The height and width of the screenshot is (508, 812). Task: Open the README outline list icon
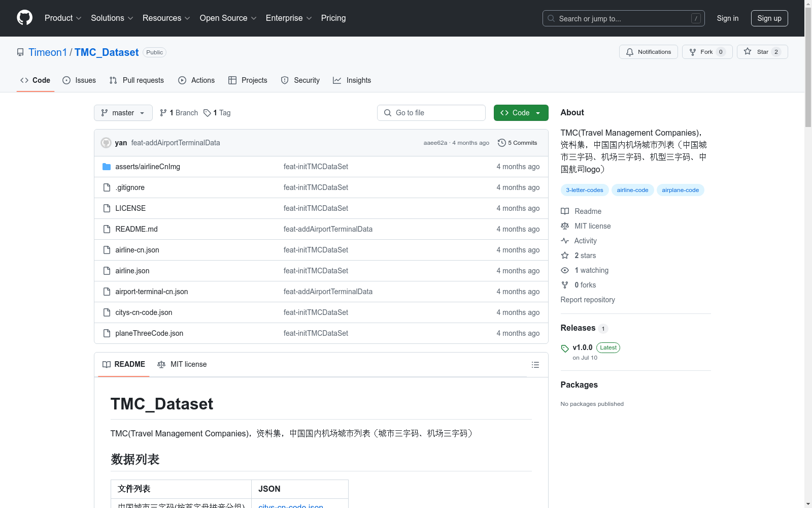pos(535,365)
